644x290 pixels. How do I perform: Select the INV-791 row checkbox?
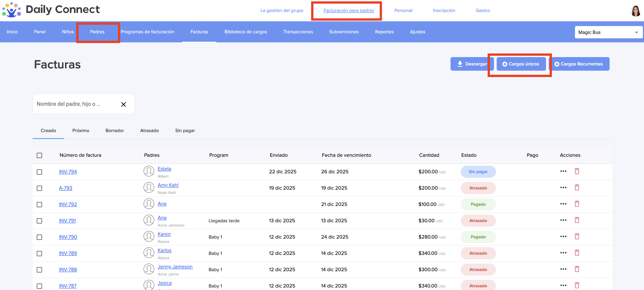pos(39,221)
